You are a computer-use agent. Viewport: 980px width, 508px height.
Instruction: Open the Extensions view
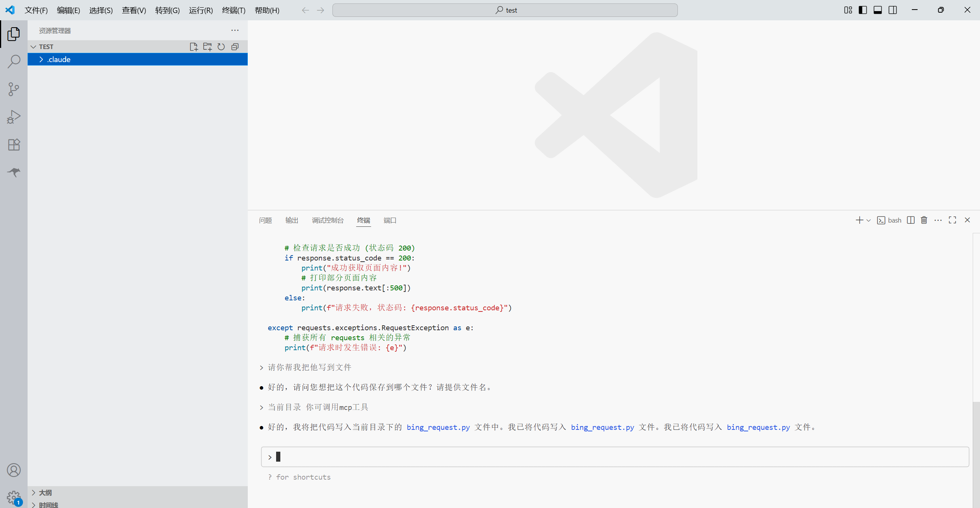tap(14, 144)
